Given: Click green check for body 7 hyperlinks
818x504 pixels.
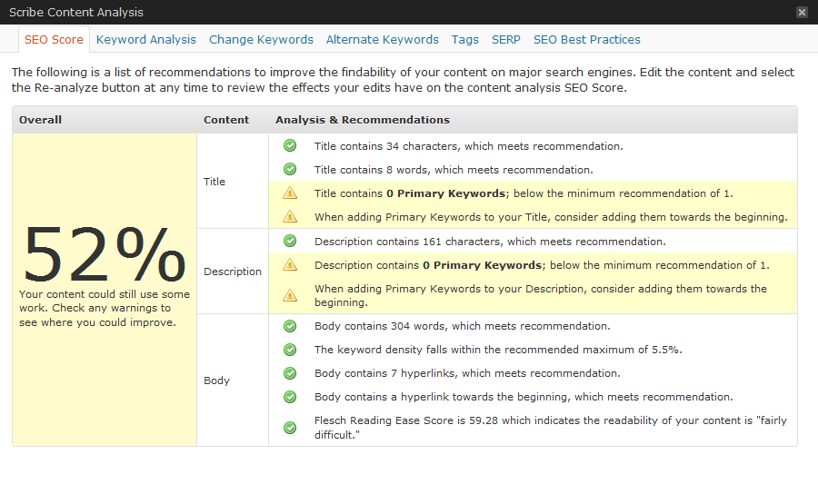Looking at the screenshot, I should [x=290, y=373].
